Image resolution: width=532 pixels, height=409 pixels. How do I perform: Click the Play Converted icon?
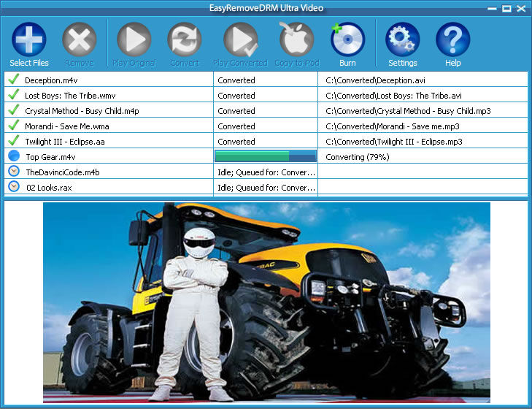click(241, 39)
